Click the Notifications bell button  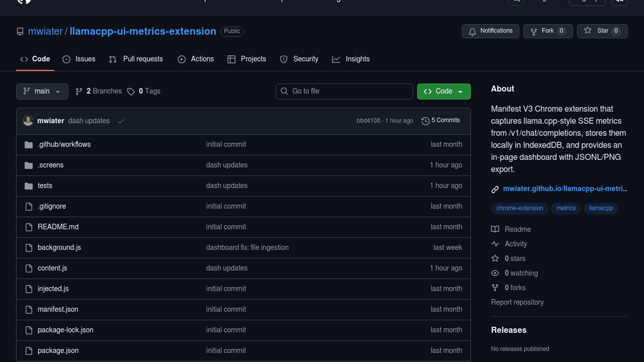pos(490,31)
